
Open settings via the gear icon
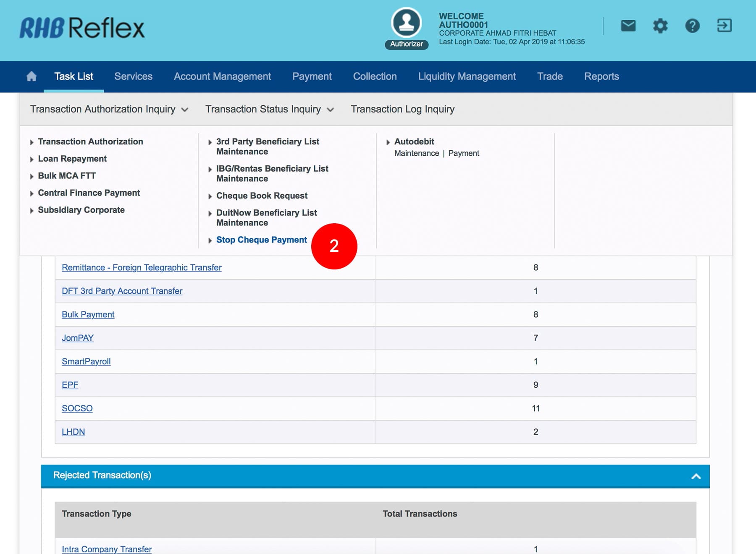click(x=660, y=26)
